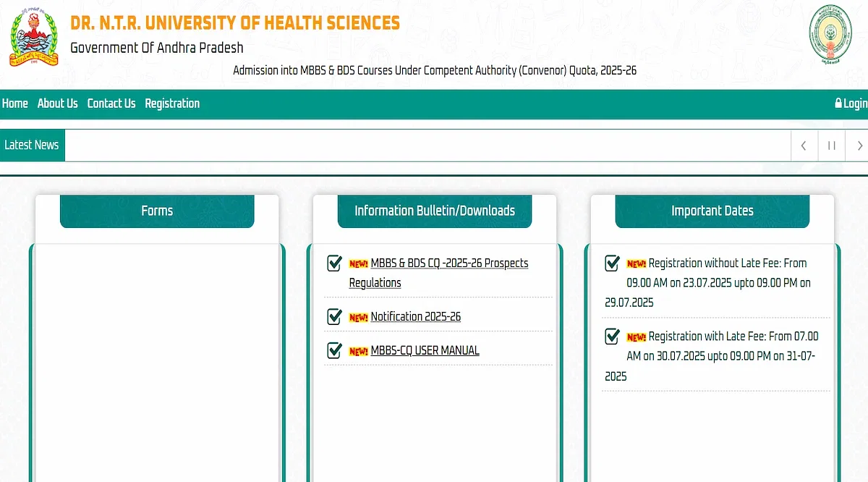The image size is (868, 482).
Task: Open the Contact Us menu item
Action: tap(111, 103)
